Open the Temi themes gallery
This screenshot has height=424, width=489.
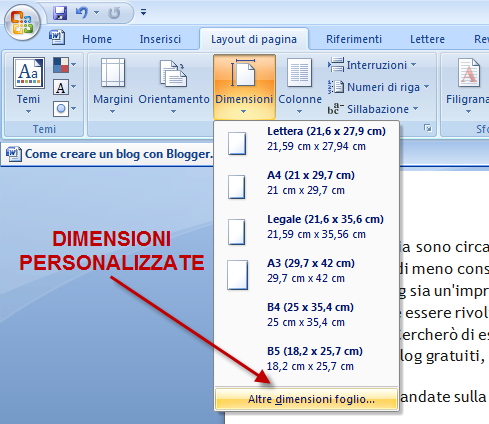tap(28, 85)
